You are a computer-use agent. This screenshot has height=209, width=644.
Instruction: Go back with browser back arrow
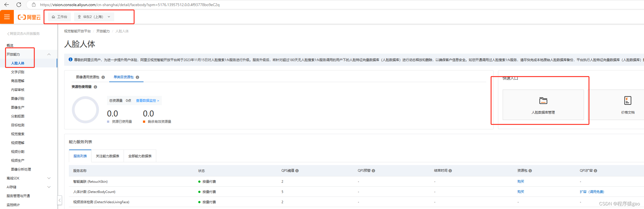pyautogui.click(x=7, y=4)
